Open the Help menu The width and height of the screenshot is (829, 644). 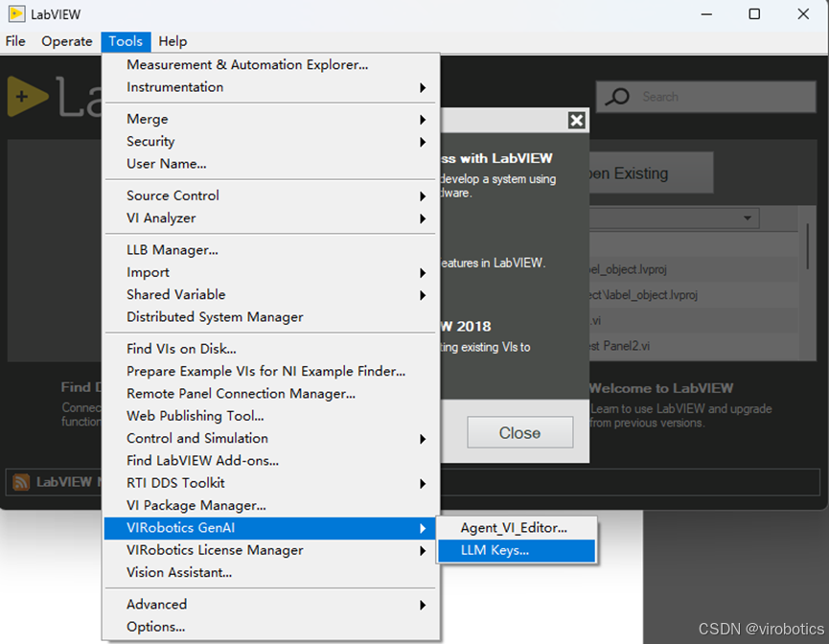coord(173,41)
